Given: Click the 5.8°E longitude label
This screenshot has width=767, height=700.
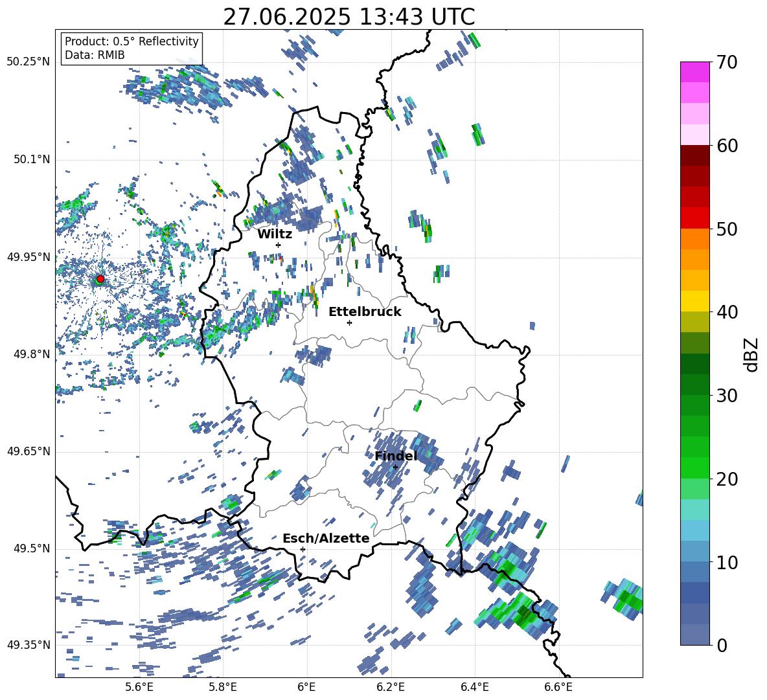Looking at the screenshot, I should click(x=223, y=687).
